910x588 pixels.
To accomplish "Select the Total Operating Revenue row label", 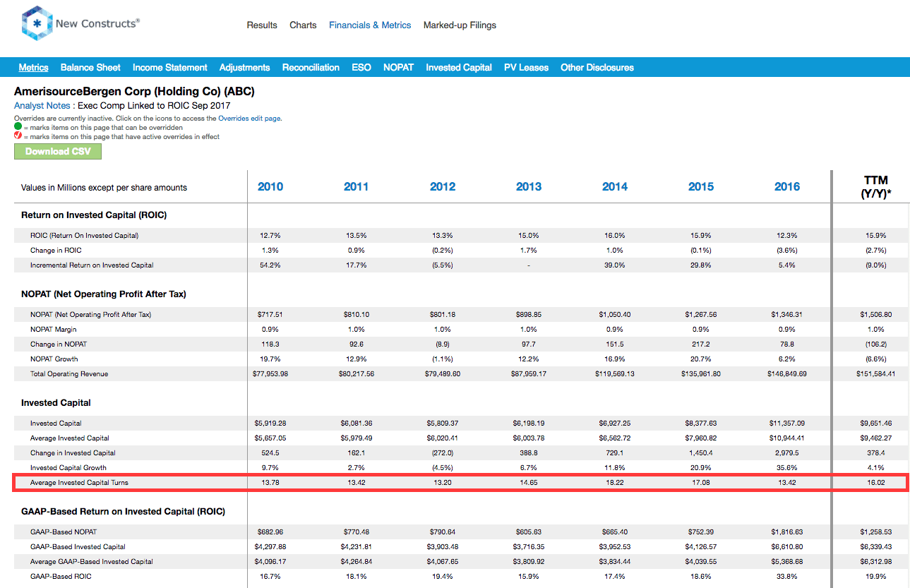I will (69, 373).
